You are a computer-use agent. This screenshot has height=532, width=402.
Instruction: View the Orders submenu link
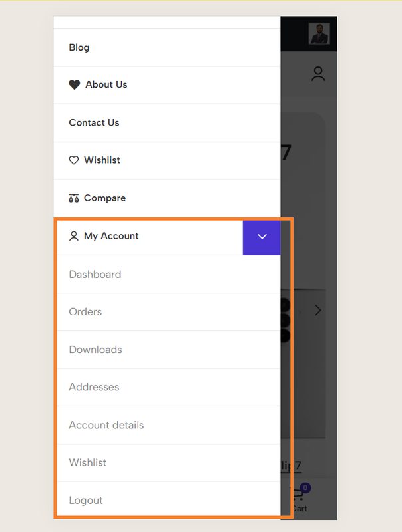coord(85,311)
